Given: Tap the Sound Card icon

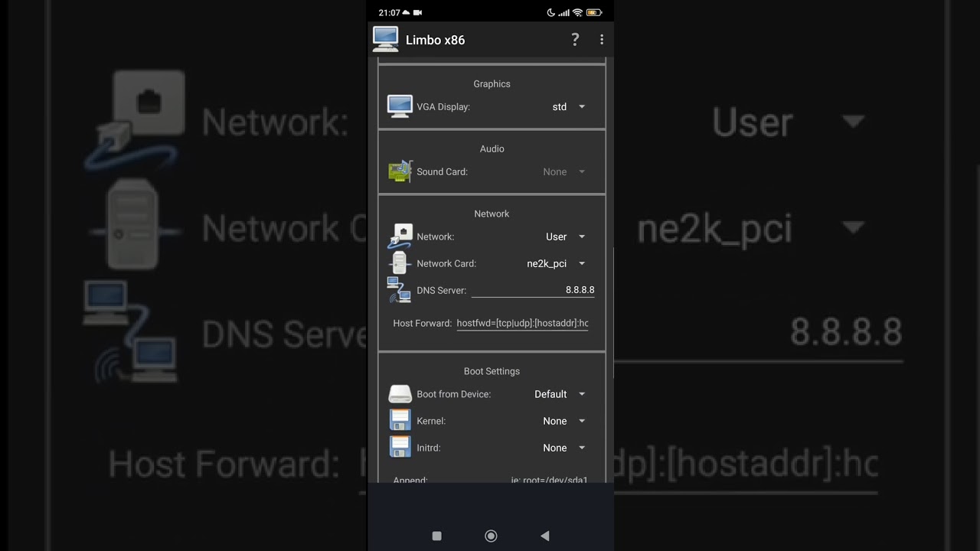Looking at the screenshot, I should [x=400, y=171].
